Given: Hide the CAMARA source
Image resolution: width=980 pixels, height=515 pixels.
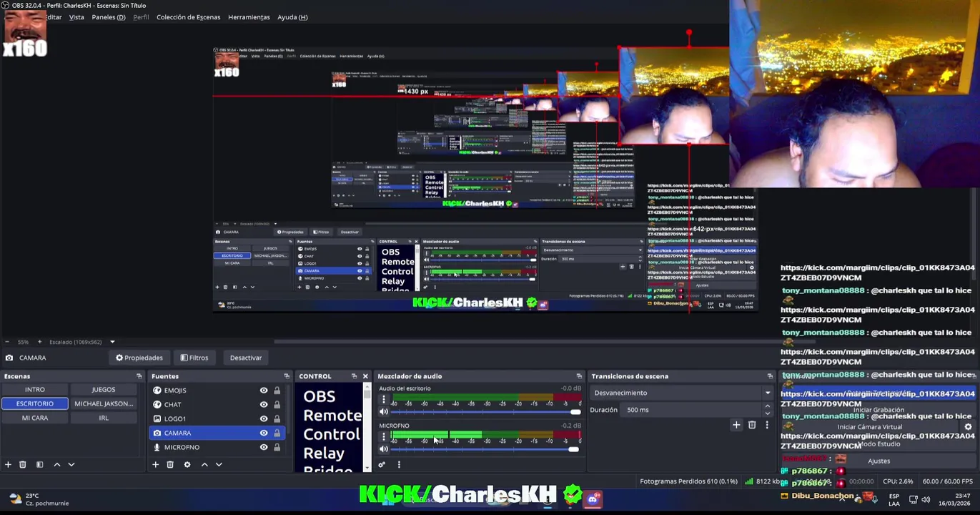Looking at the screenshot, I should coord(264,433).
